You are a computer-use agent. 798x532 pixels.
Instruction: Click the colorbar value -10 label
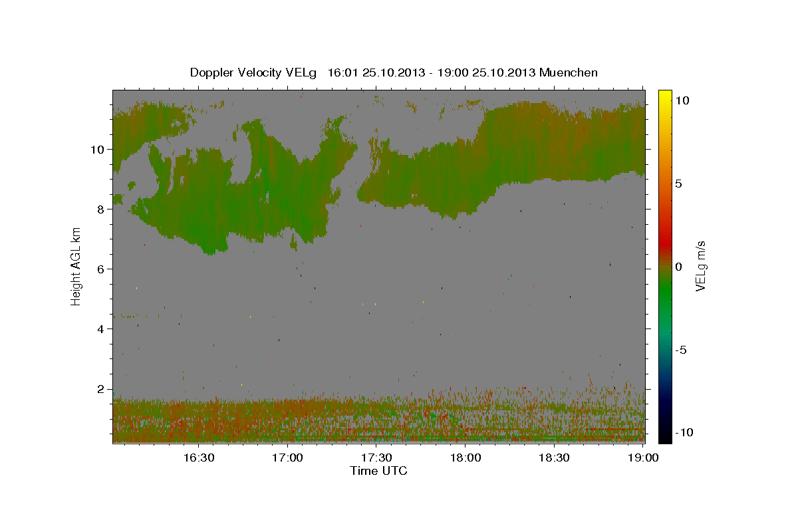click(684, 433)
